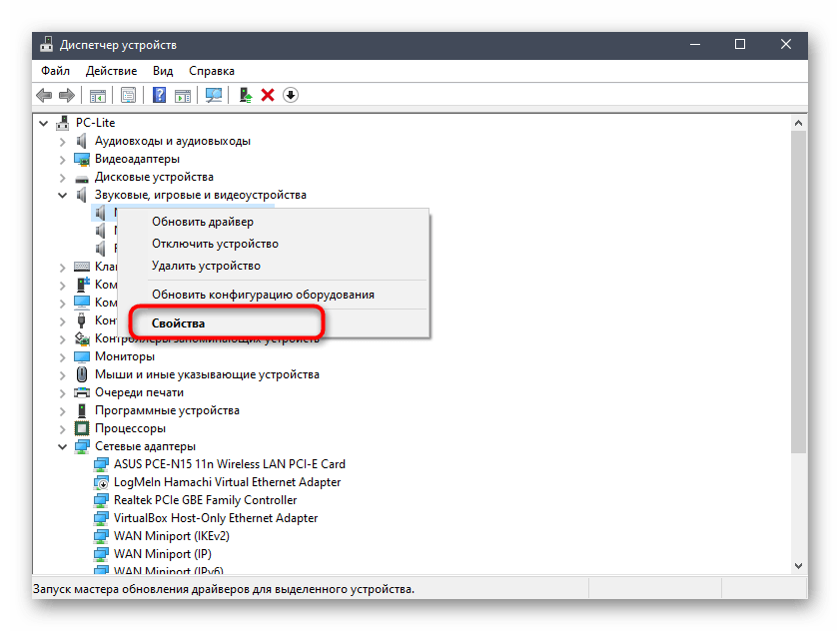Open the Справка menu
Screen dimensions: 840x631
coord(211,71)
